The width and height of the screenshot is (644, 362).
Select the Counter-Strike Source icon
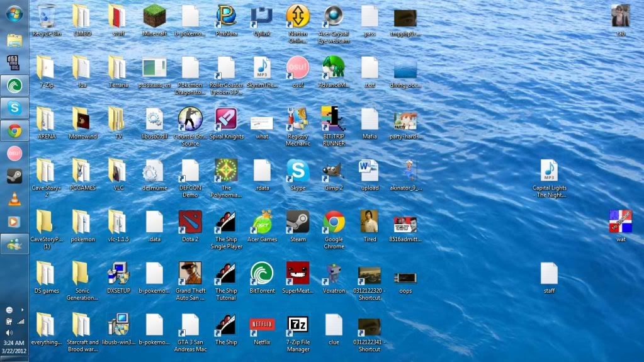pyautogui.click(x=190, y=119)
